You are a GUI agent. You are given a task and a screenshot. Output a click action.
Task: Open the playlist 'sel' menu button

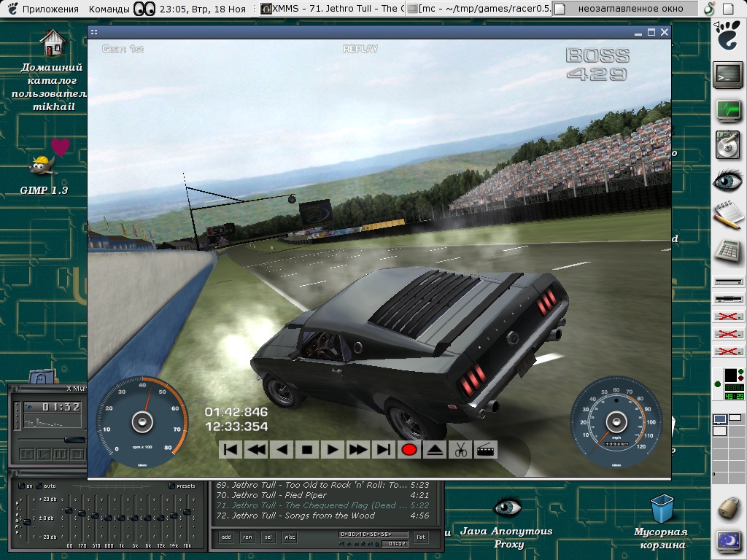point(268,537)
